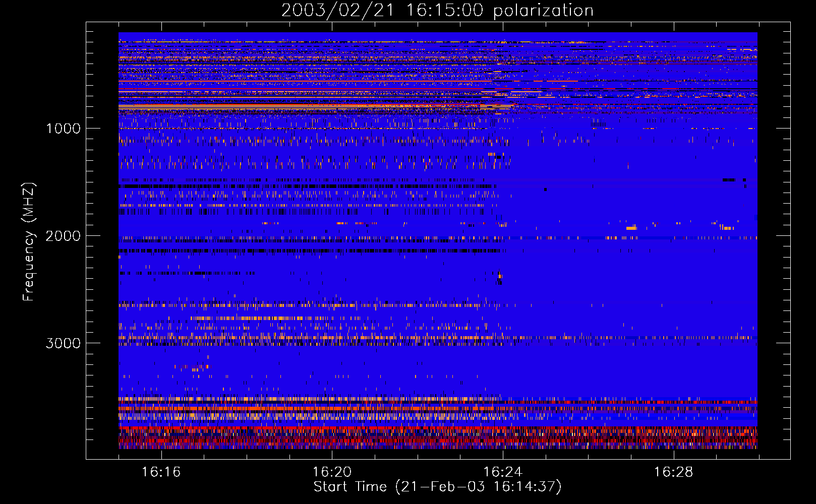Click the plot title '2003/02/21 16:15:00 polarization'
816x504 pixels.
coord(437,10)
